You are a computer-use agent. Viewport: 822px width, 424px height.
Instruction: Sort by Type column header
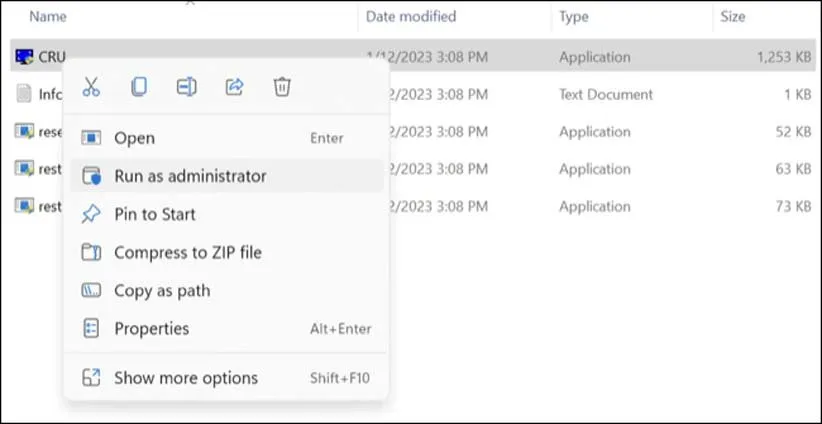(x=574, y=16)
